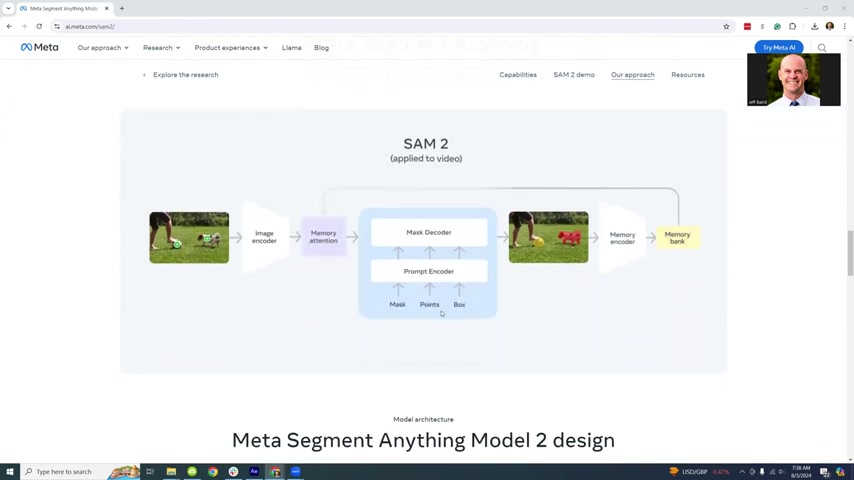Image resolution: width=854 pixels, height=480 pixels.
Task: Open the green circular extension icon
Action: tap(777, 26)
